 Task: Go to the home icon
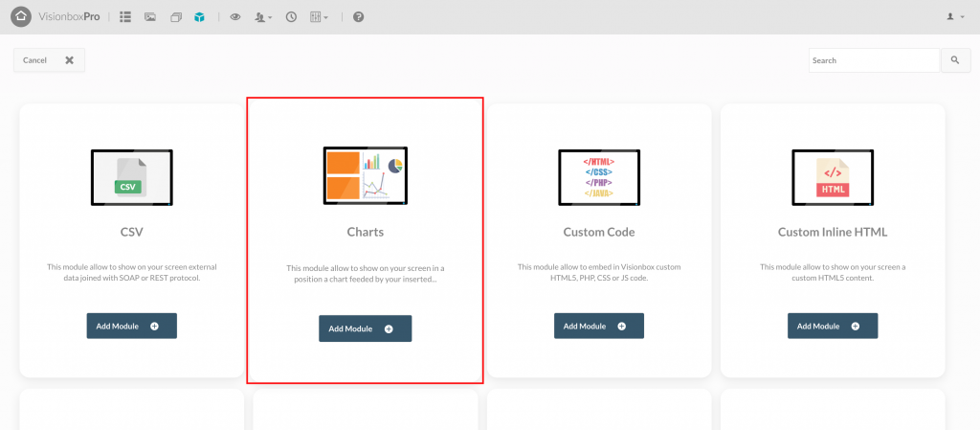pyautogui.click(x=21, y=17)
